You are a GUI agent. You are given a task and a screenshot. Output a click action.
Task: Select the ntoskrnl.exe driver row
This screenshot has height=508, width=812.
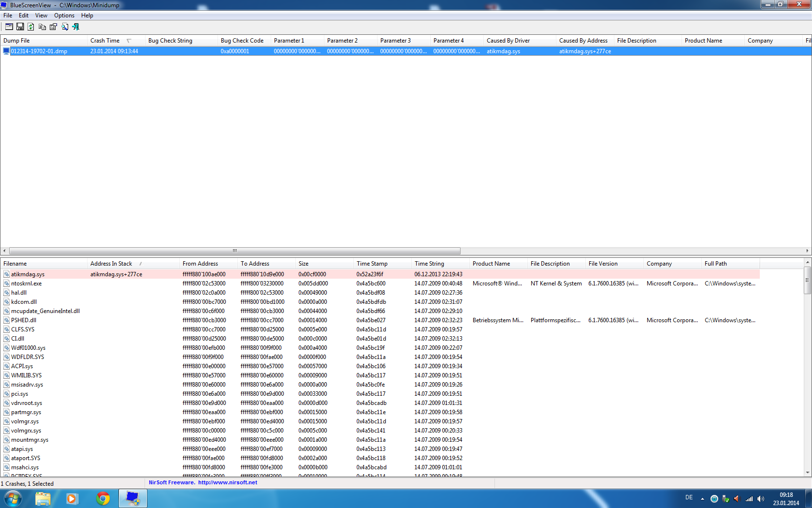(x=380, y=284)
